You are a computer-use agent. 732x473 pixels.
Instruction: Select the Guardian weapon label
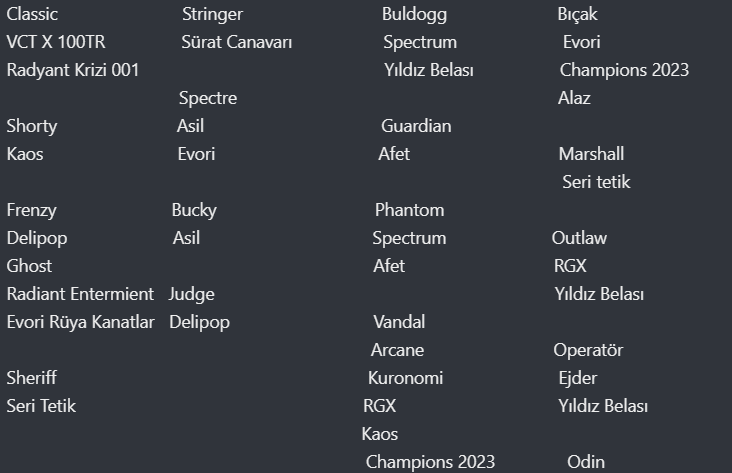416,126
